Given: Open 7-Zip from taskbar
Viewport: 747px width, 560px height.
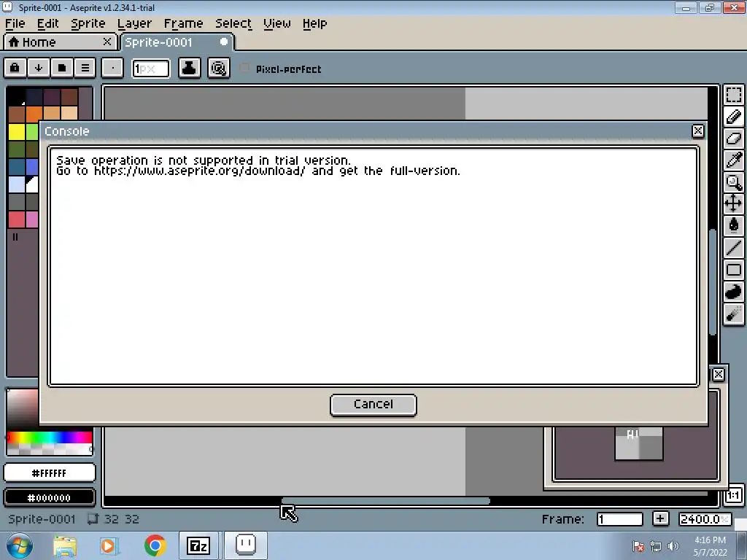Looking at the screenshot, I should 198,545.
